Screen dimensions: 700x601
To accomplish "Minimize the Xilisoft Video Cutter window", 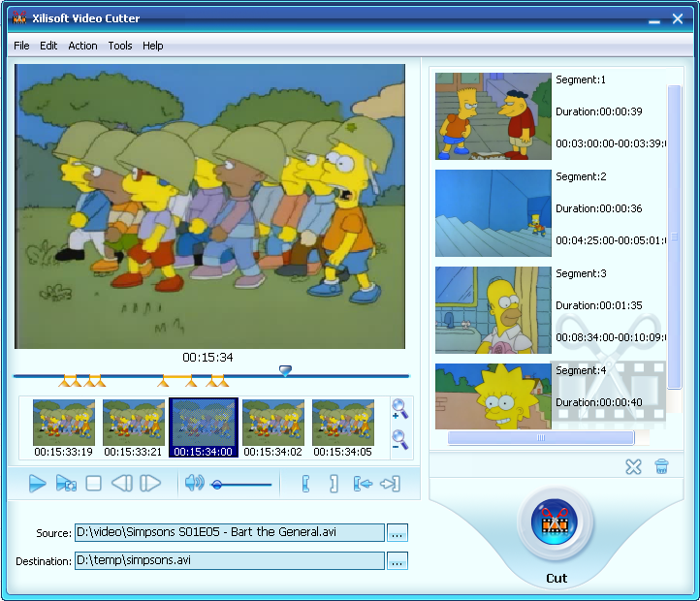I will pyautogui.click(x=654, y=20).
